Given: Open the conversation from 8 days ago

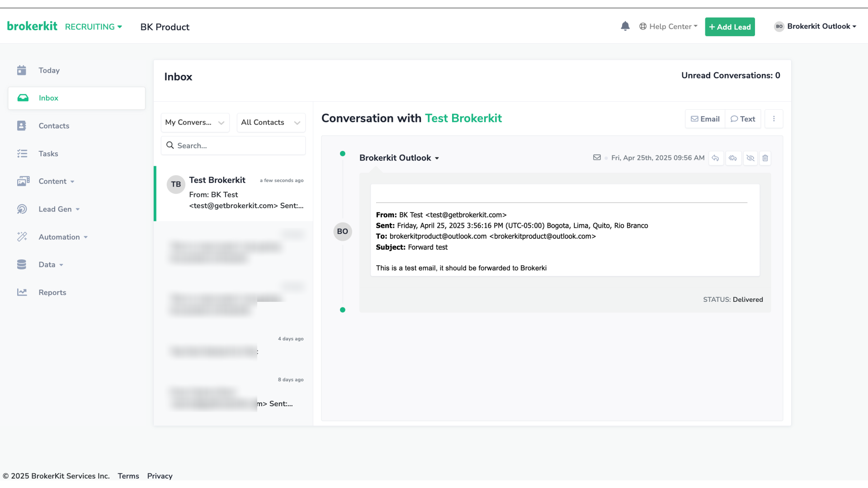Looking at the screenshot, I should [x=234, y=393].
